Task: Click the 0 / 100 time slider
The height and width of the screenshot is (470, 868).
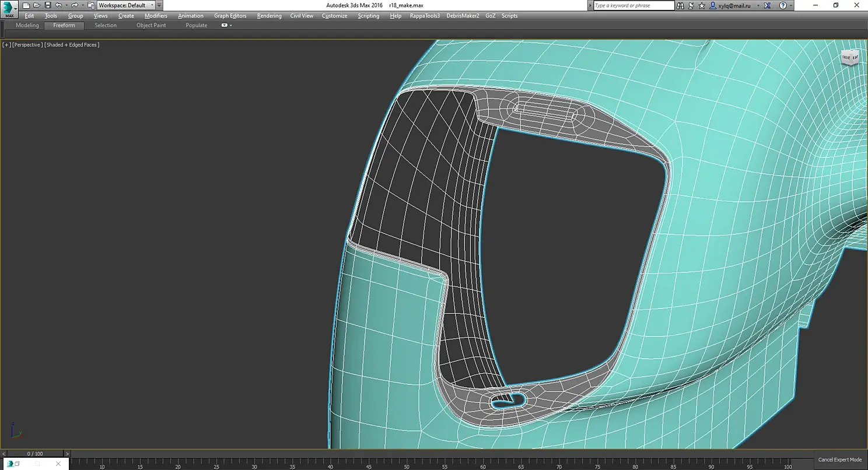Action: coord(35,454)
